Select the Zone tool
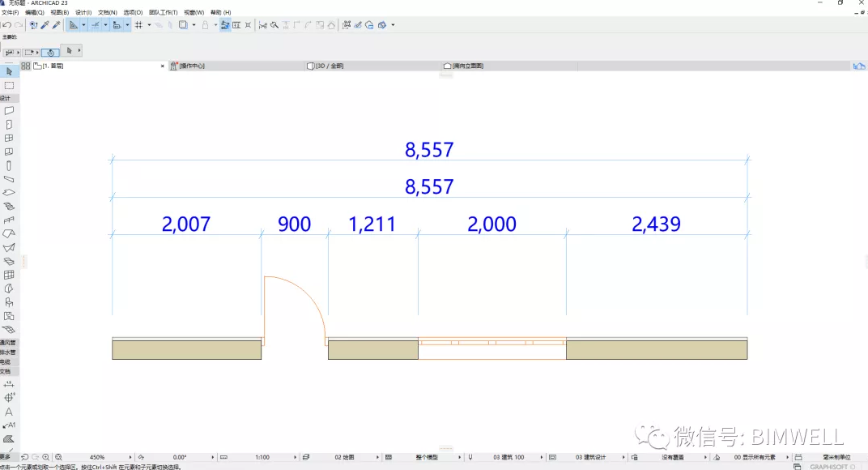 (9, 316)
